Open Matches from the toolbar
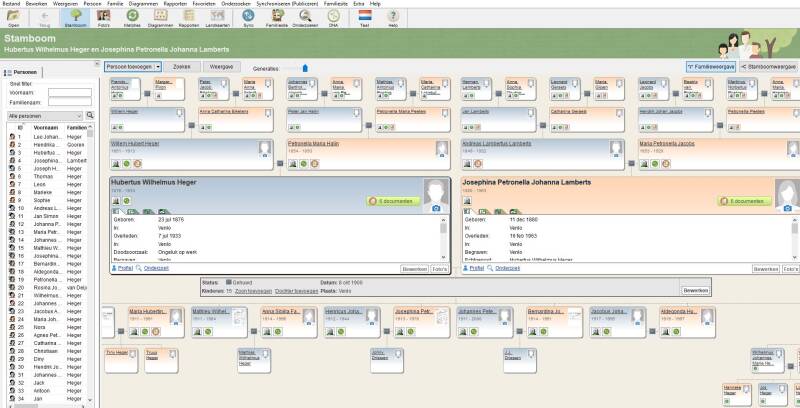This screenshot has width=800, height=408. (132, 18)
